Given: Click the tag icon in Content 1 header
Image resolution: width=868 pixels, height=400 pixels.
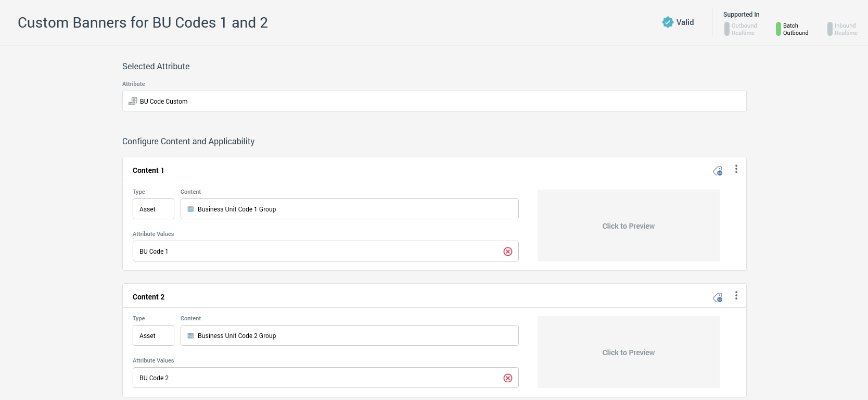Looking at the screenshot, I should click(x=718, y=171).
